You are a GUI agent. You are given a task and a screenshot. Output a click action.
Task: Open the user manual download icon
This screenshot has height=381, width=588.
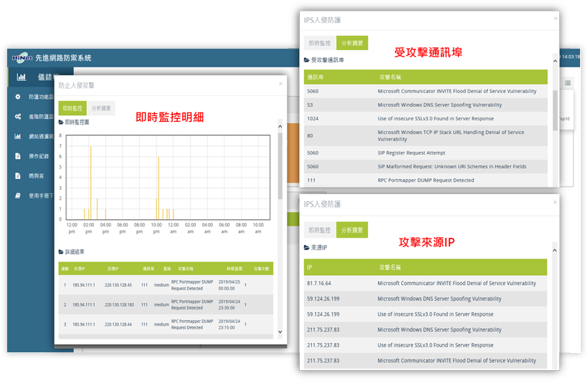click(18, 196)
